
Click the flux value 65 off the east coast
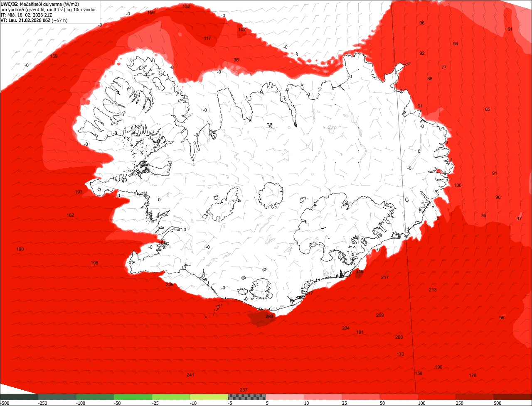pyautogui.click(x=488, y=109)
